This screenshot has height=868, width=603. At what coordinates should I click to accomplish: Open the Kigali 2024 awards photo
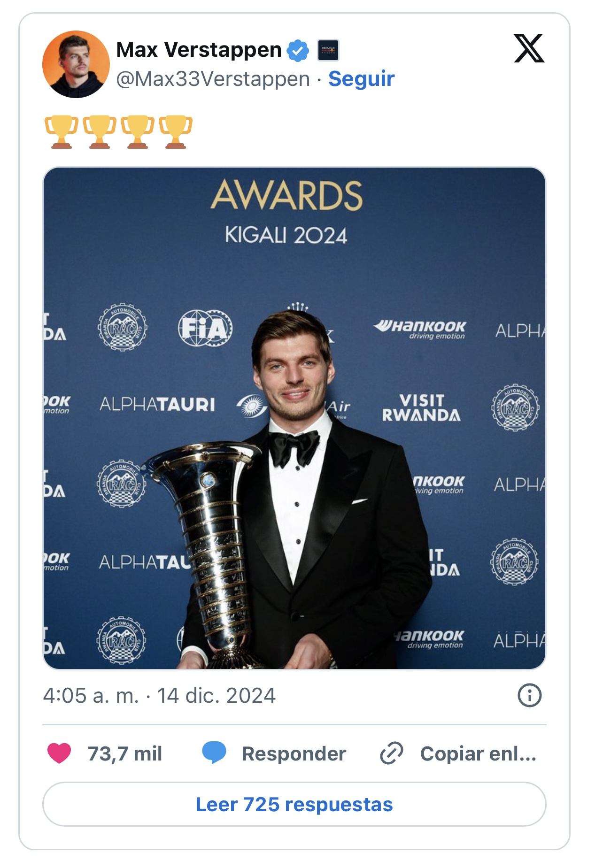(294, 418)
